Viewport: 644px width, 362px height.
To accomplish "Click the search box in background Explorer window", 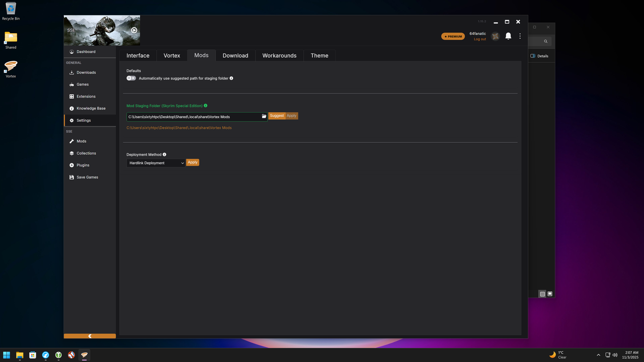I will pos(541,41).
